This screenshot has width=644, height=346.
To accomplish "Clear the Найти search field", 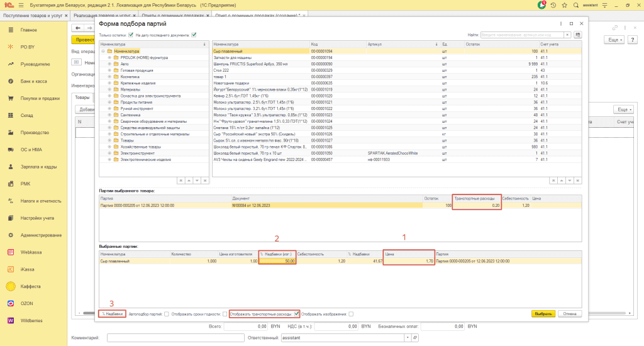I will tap(567, 35).
